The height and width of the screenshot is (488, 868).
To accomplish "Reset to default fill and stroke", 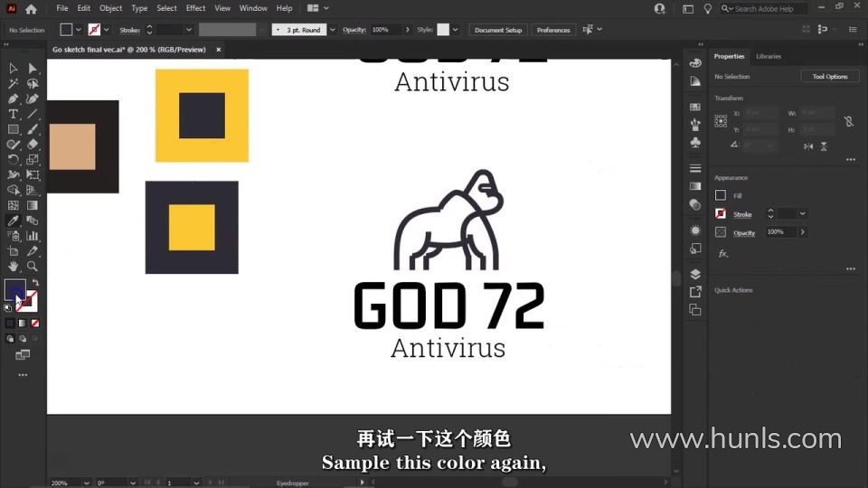I will pyautogui.click(x=8, y=308).
